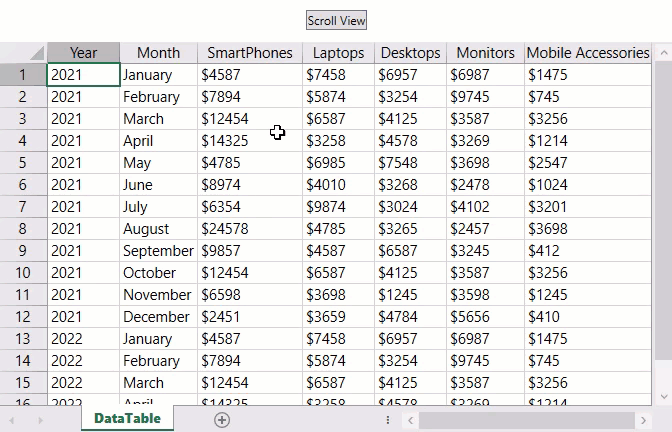The width and height of the screenshot is (672, 432).
Task: Click previous sheet navigation arrow
Action: tap(12, 420)
